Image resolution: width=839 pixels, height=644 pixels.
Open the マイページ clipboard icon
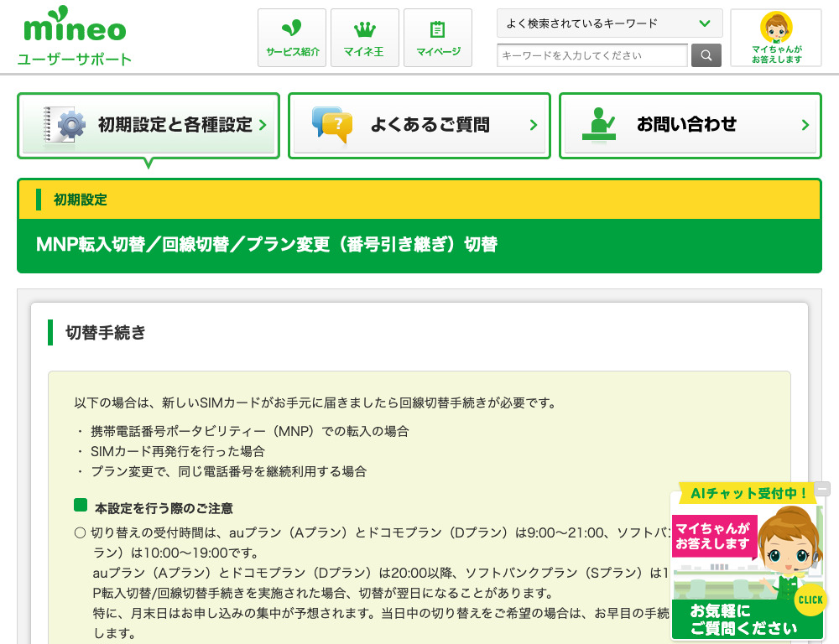coord(437,30)
